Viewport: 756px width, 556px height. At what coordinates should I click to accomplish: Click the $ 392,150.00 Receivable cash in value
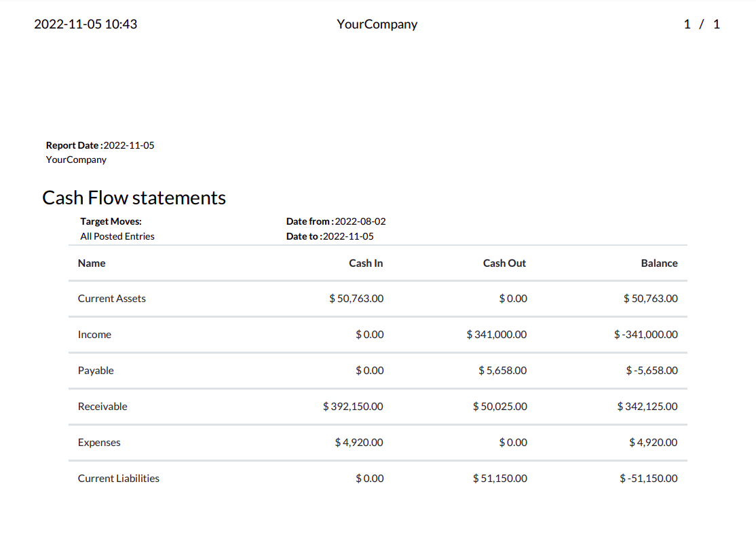pyautogui.click(x=353, y=407)
